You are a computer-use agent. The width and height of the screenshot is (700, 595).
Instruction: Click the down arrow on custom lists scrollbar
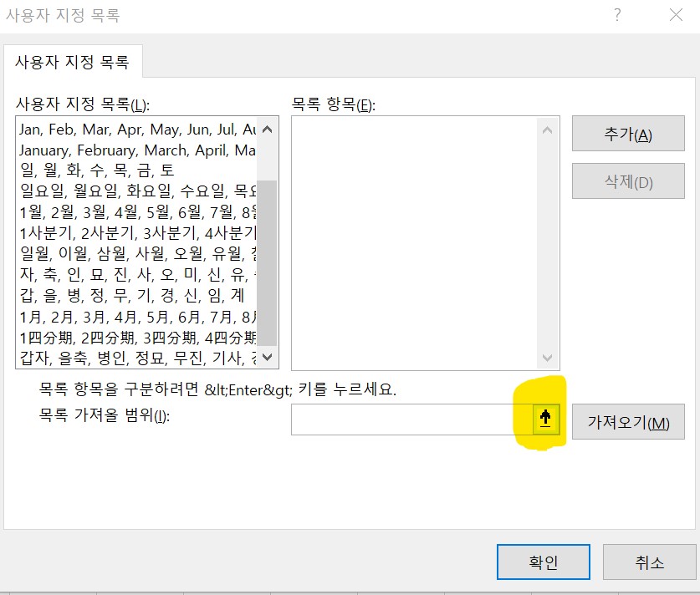pos(266,356)
